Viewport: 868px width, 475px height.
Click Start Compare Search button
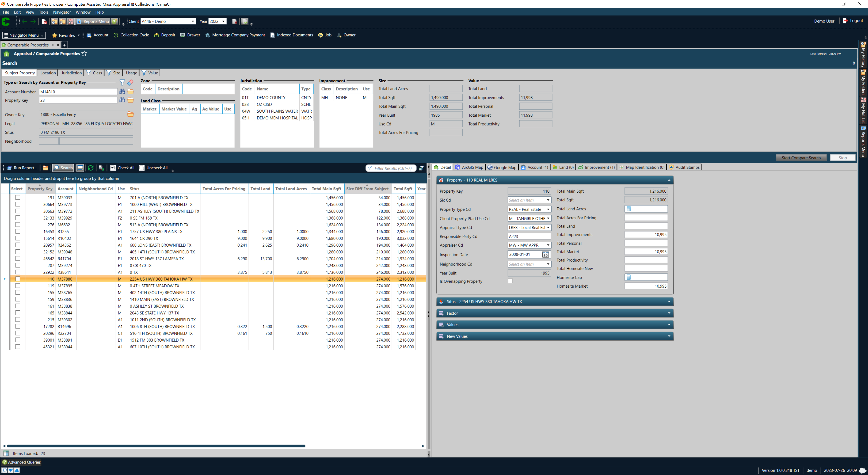pyautogui.click(x=801, y=158)
